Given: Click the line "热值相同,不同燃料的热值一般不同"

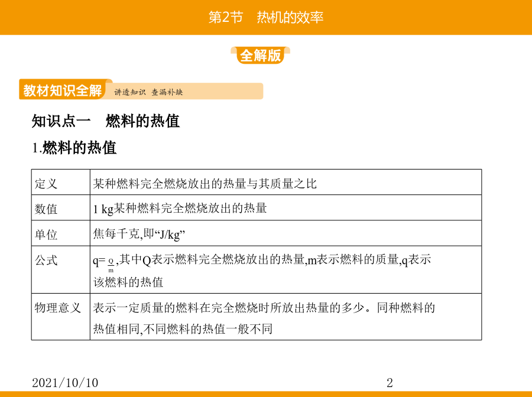Looking at the screenshot, I should 183,329.
